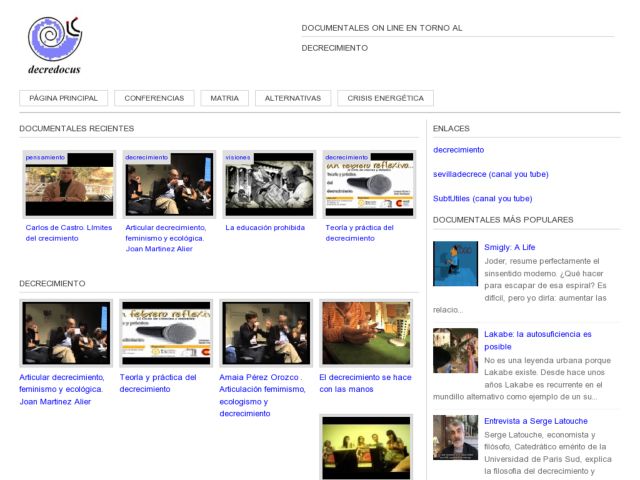Go to the Conferencias section

tap(154, 98)
